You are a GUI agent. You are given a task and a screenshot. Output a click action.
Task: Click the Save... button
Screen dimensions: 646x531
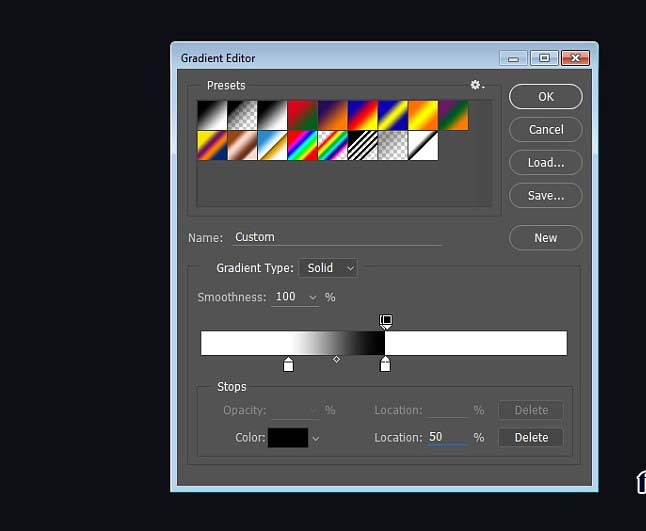point(546,196)
